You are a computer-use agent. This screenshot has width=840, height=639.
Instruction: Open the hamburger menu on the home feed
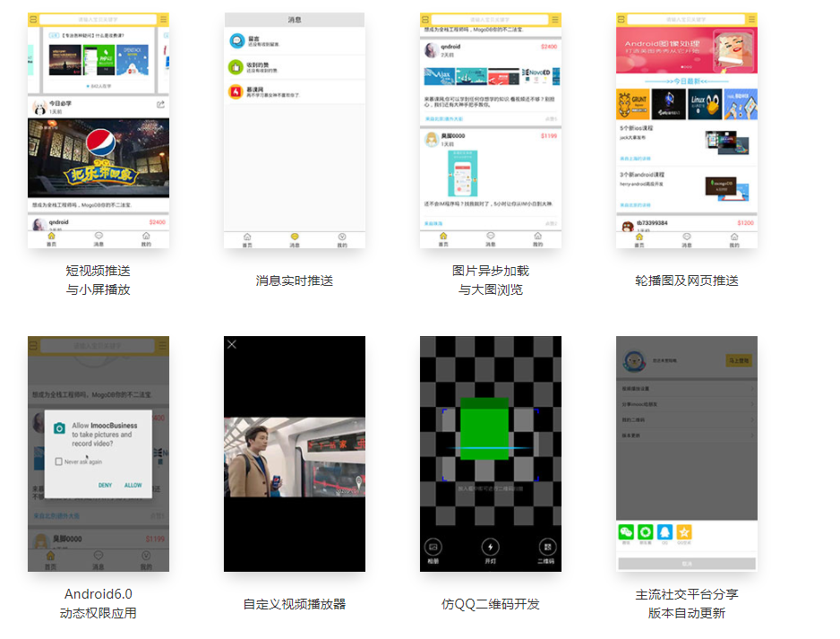click(163, 20)
